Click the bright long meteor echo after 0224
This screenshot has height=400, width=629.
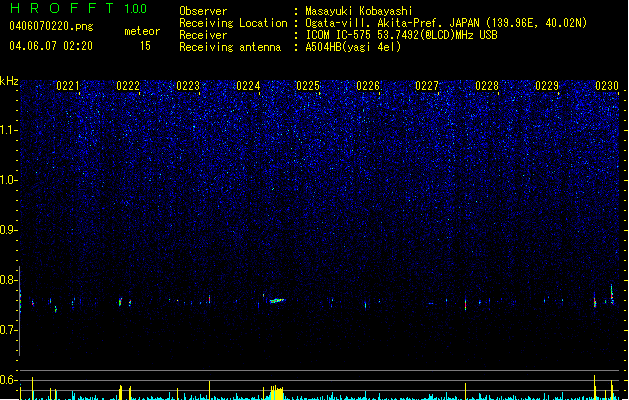pyautogui.click(x=277, y=301)
